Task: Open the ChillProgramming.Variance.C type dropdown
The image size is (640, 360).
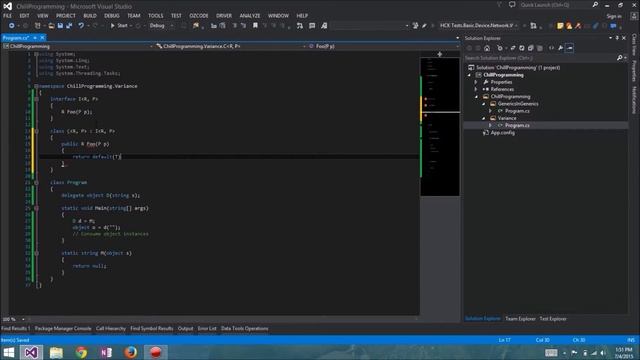Action: click(231, 47)
